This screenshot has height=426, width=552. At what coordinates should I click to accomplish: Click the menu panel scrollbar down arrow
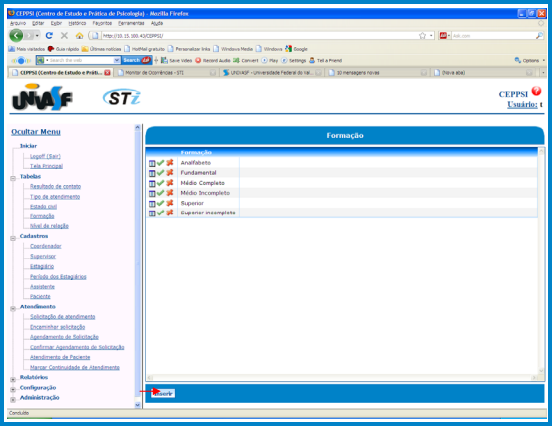pyautogui.click(x=138, y=405)
